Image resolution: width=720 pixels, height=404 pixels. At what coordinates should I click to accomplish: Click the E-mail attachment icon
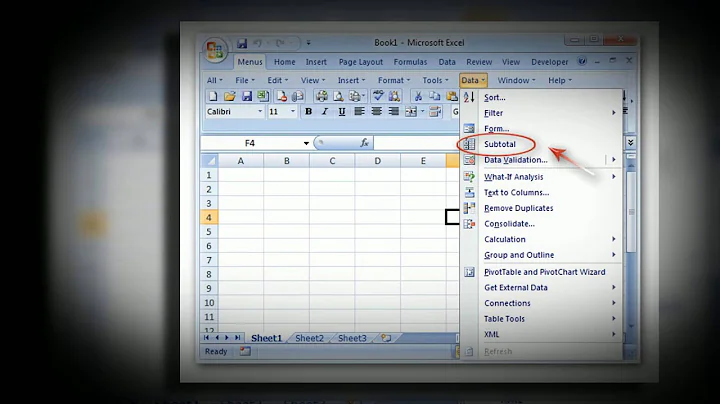tap(298, 96)
